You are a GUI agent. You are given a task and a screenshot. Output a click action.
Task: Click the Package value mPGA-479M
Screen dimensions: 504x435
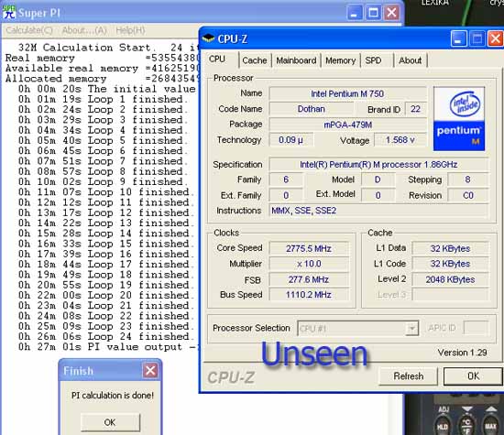point(348,125)
